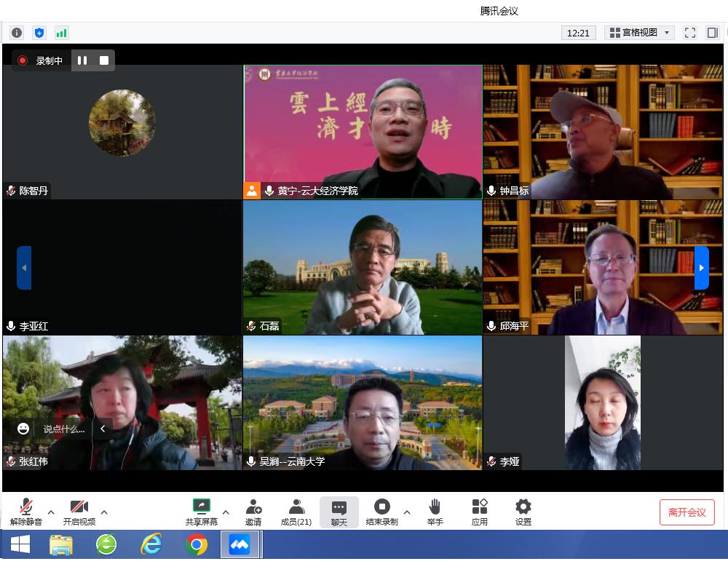The width and height of the screenshot is (728, 572).
Task: Go to next page of participants
Action: pos(701,268)
